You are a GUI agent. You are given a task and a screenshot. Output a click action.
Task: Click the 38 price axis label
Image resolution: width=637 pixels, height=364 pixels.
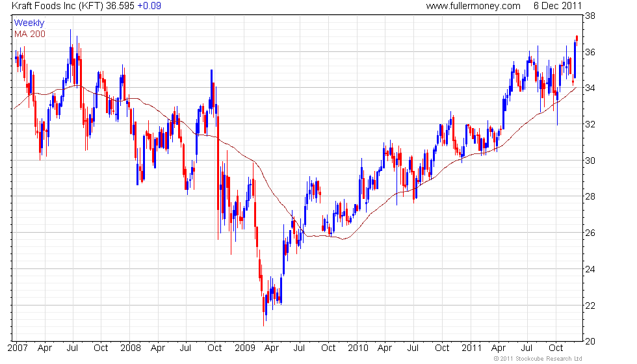590,16
